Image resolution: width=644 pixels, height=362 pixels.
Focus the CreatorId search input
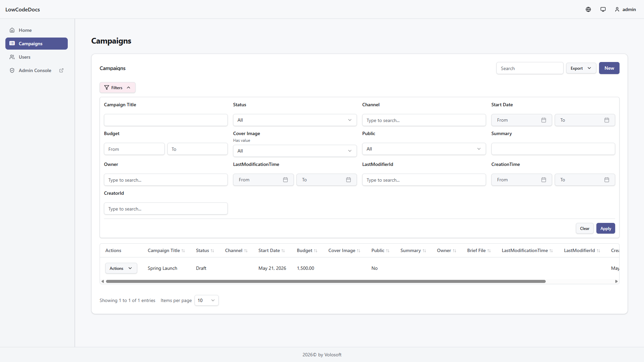(166, 208)
